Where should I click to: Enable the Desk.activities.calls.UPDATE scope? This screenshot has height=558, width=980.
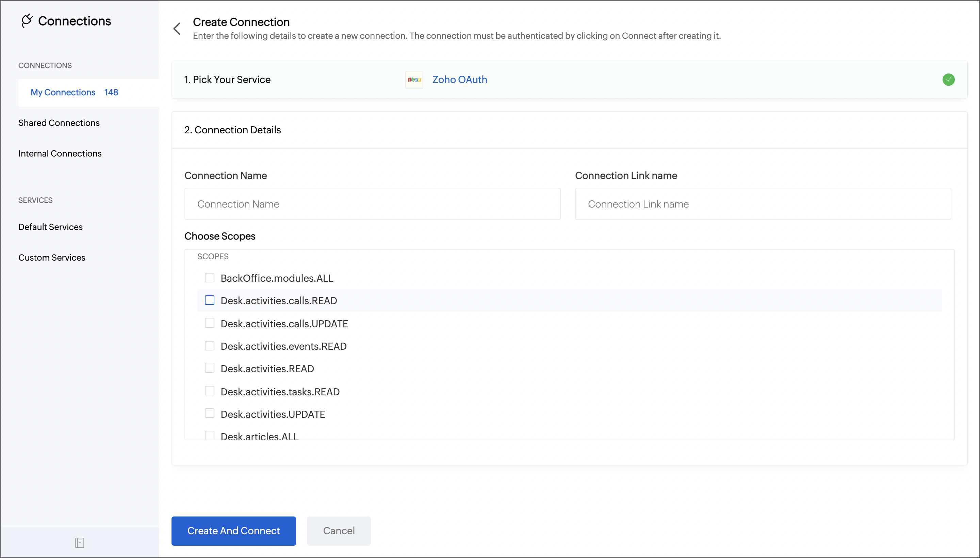point(209,323)
